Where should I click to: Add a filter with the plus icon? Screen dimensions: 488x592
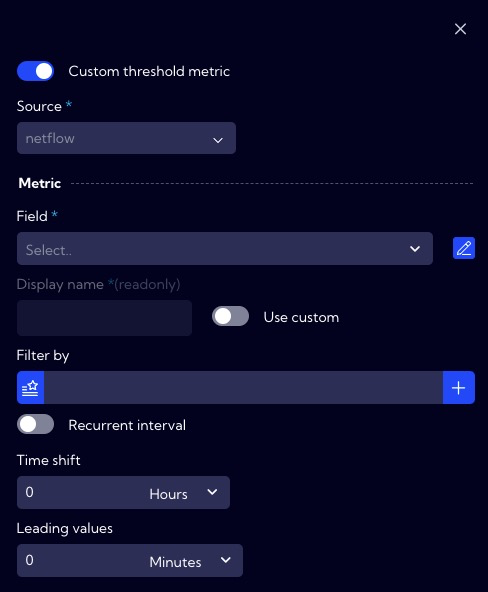point(459,387)
